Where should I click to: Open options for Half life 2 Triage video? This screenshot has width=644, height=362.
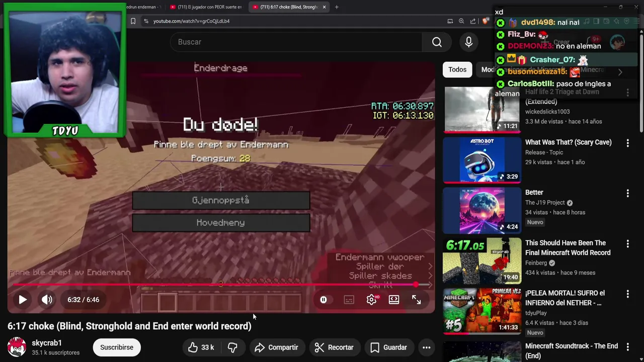pyautogui.click(x=627, y=93)
